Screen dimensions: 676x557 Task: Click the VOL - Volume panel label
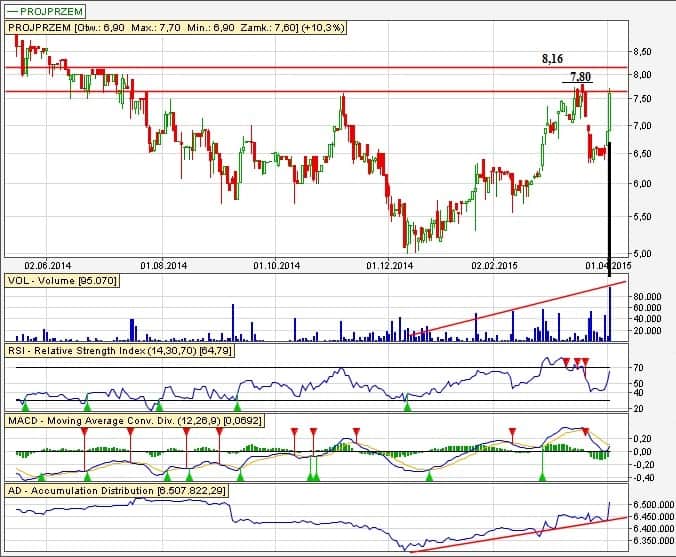62,282
